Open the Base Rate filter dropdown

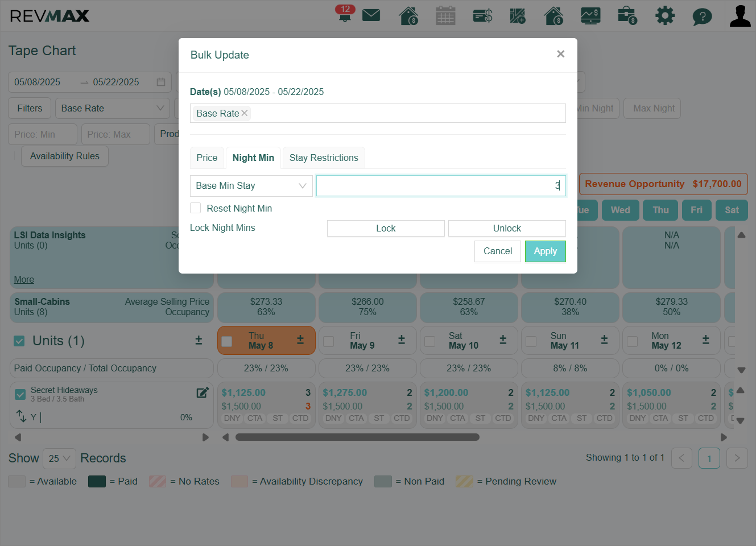(x=113, y=108)
